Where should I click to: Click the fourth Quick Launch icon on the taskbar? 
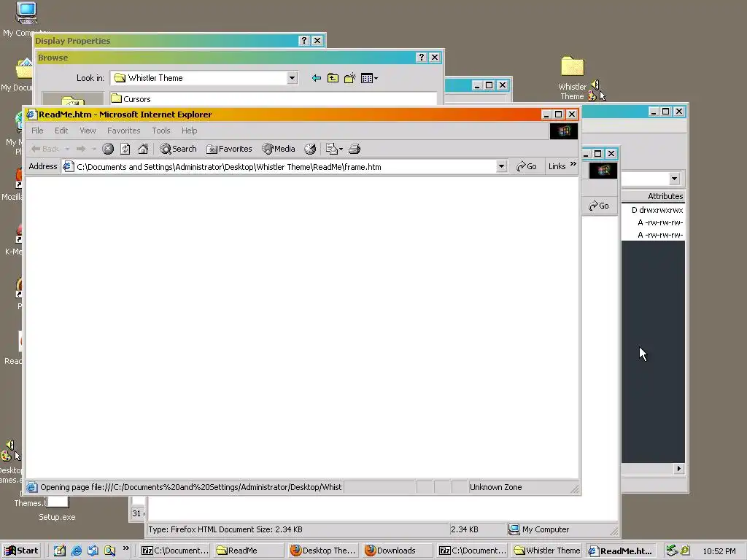[109, 551]
